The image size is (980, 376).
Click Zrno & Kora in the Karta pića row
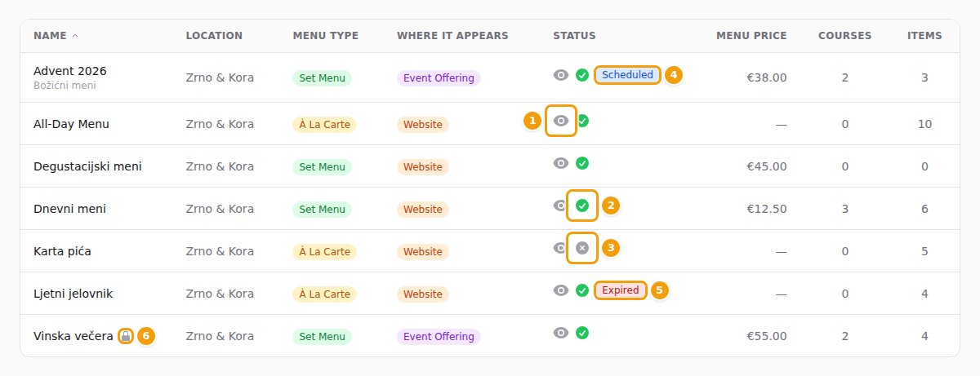point(220,252)
